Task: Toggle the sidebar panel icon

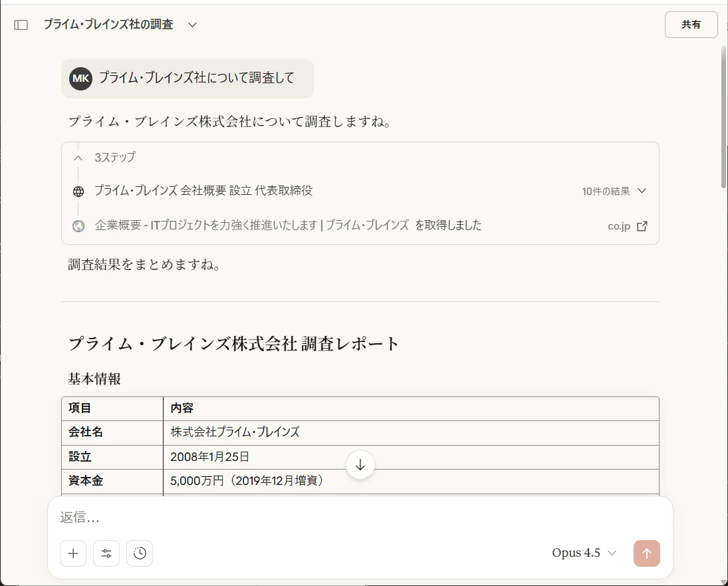Action: point(21,25)
